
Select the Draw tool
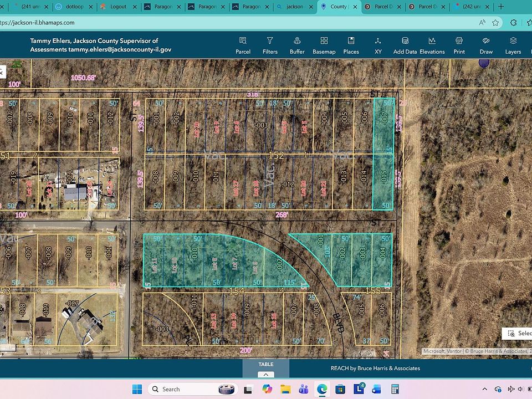pos(486,45)
